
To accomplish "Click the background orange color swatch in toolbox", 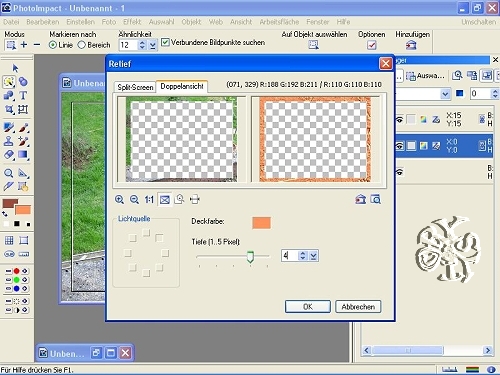I will click(23, 210).
